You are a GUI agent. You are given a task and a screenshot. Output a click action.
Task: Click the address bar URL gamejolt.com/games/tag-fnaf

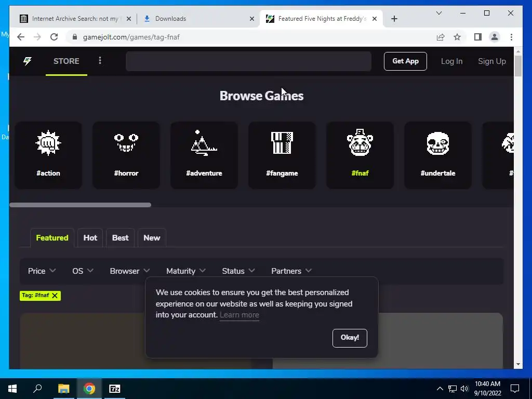pyautogui.click(x=131, y=37)
